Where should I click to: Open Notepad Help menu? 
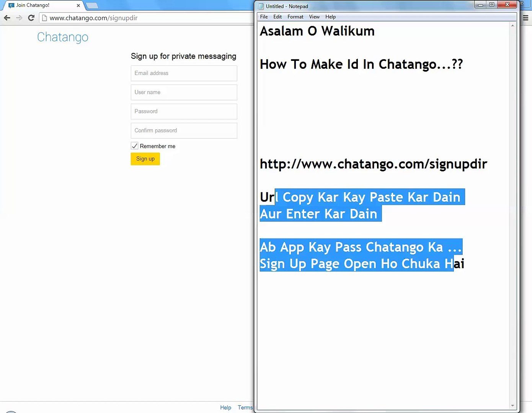point(330,17)
